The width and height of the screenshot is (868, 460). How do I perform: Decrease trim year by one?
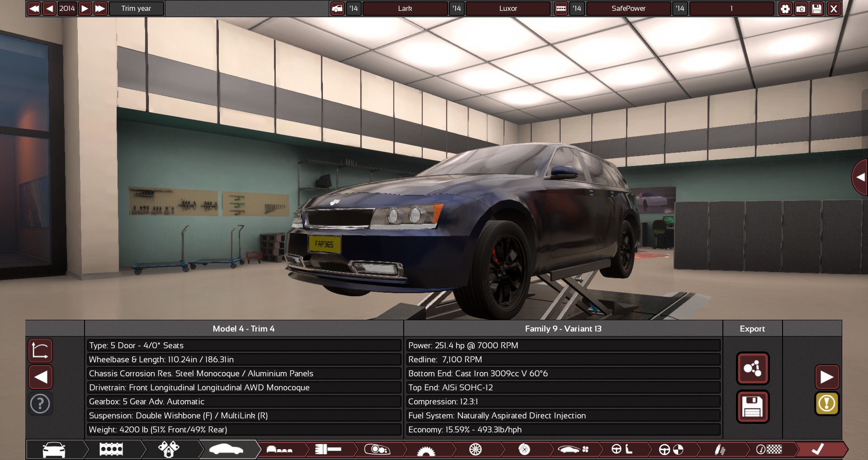pyautogui.click(x=50, y=9)
